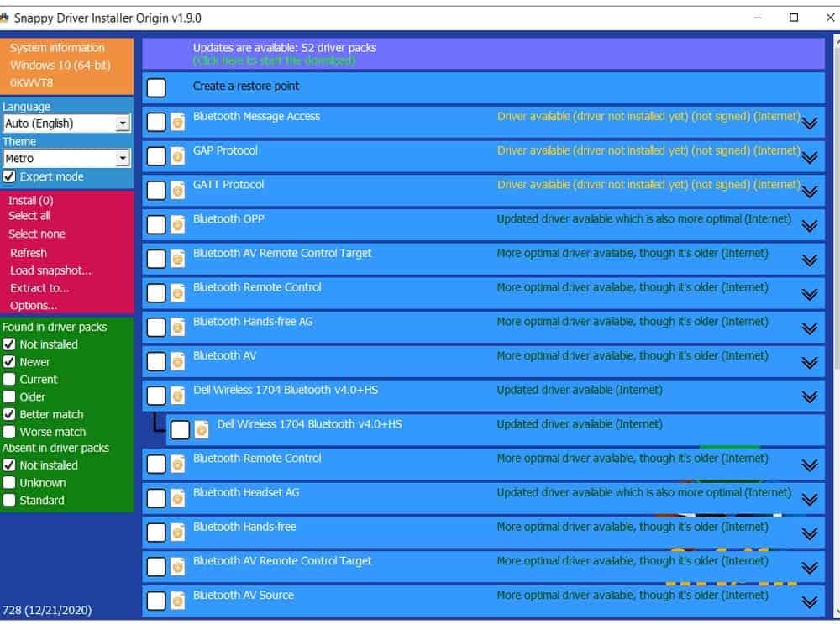Disable the Expert mode checkbox
This screenshot has width=840, height=630.
coord(9,176)
